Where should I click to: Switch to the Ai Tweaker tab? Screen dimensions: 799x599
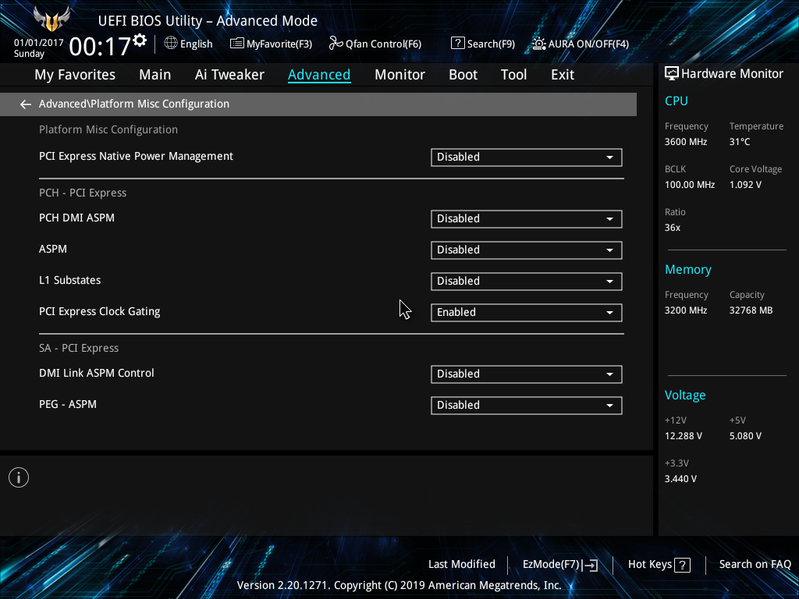[x=229, y=75]
